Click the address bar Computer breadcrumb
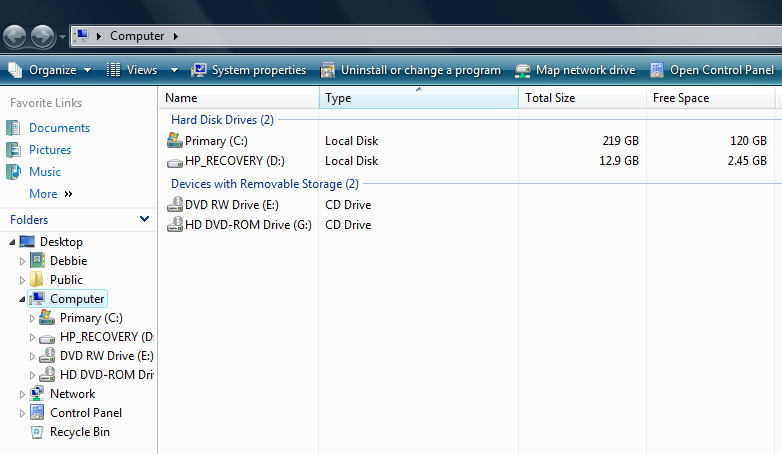Viewport: 782px width, 454px height. (137, 36)
